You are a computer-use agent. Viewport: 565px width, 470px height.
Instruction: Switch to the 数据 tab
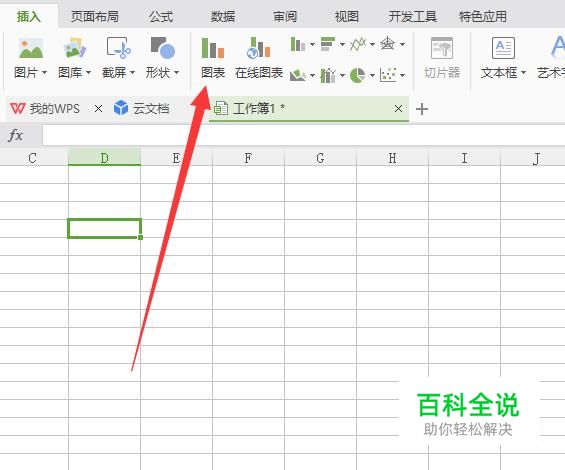(223, 16)
